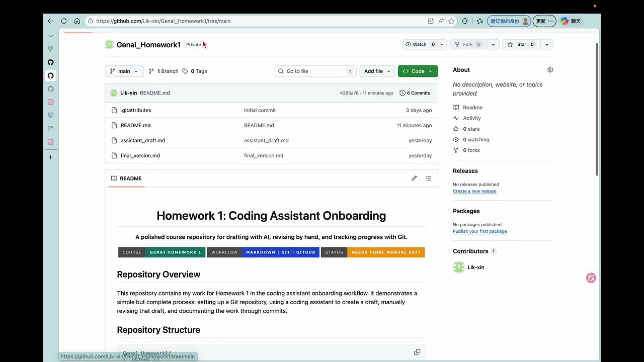Click the page vertical scrollbar
Image resolution: width=644 pixels, height=362 pixels.
point(597,110)
